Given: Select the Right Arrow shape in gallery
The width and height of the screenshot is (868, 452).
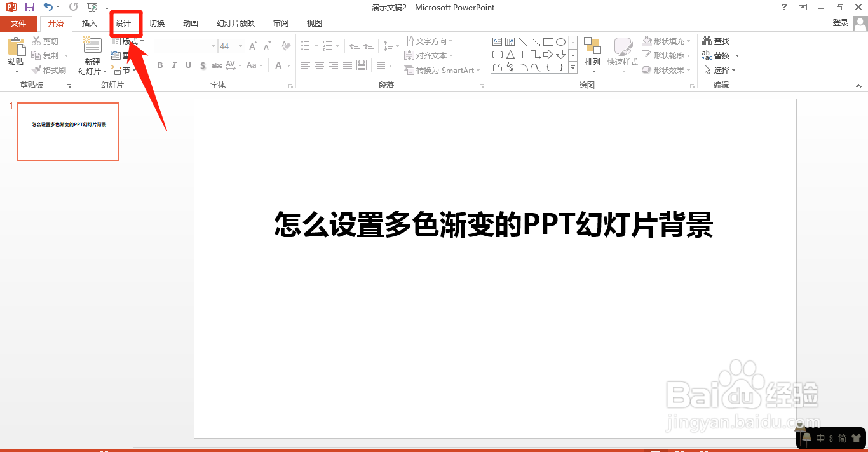Looking at the screenshot, I should click(x=548, y=55).
